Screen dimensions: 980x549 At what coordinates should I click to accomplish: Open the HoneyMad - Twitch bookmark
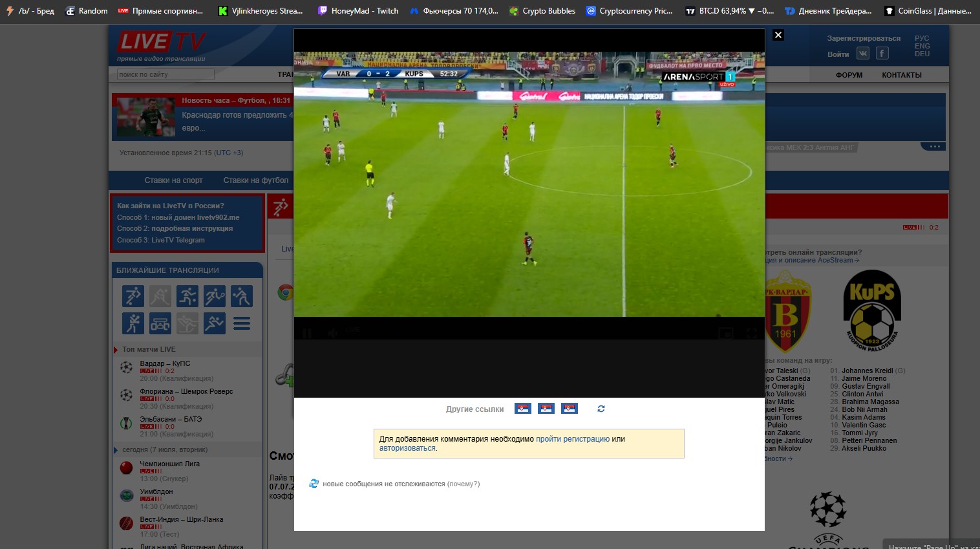coord(358,11)
